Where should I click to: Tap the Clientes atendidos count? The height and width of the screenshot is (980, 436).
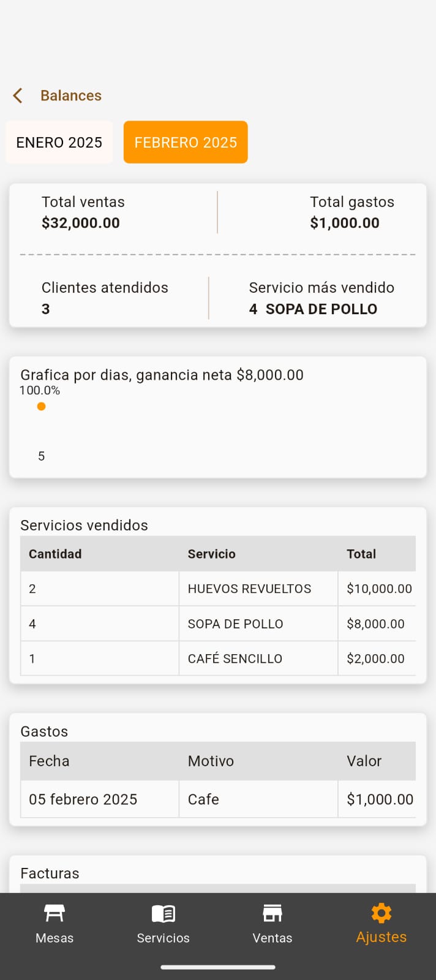point(46,309)
